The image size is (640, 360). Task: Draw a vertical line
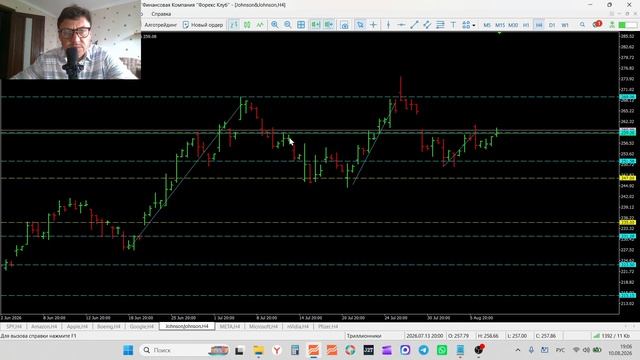point(388,25)
